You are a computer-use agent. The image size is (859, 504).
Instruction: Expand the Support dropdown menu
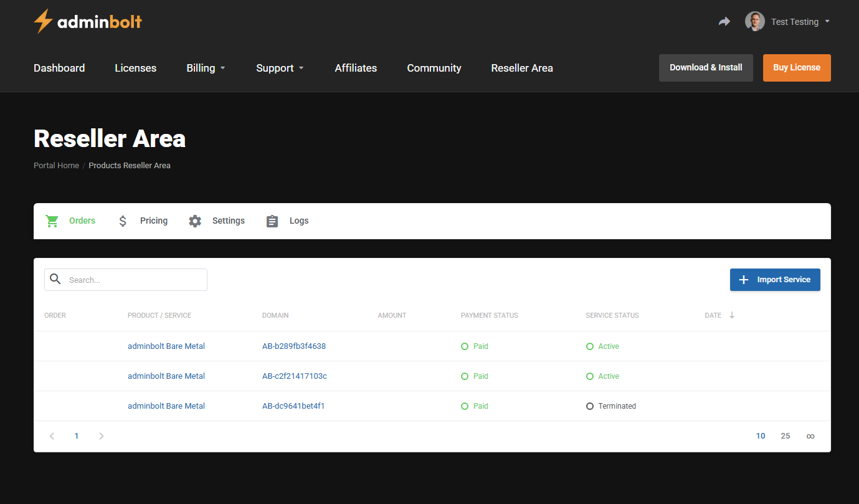pyautogui.click(x=280, y=68)
